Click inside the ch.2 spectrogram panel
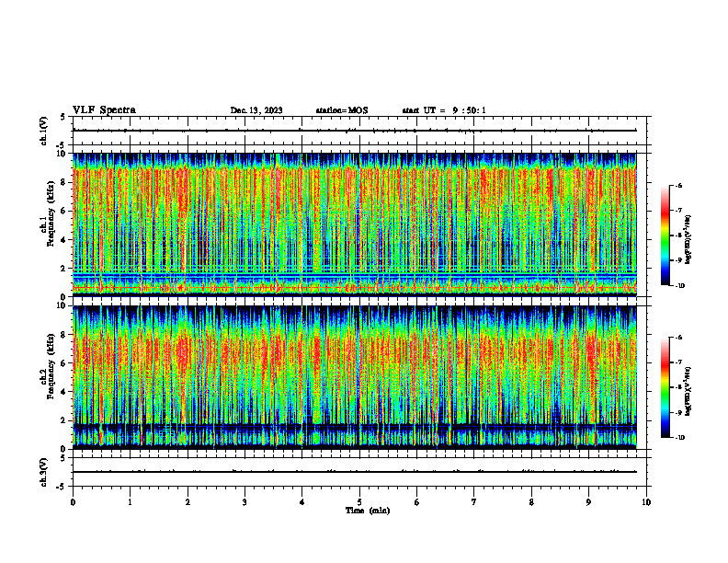 pos(355,377)
